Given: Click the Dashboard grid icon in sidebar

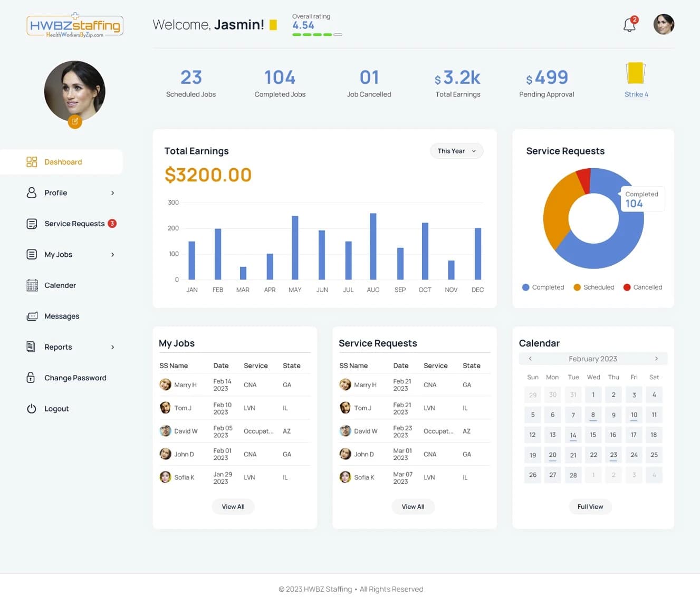Looking at the screenshot, I should click(x=32, y=162).
